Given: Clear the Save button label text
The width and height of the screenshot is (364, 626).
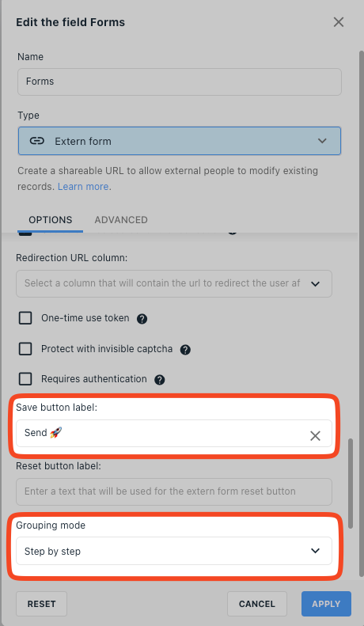Looking at the screenshot, I should pyautogui.click(x=315, y=436).
